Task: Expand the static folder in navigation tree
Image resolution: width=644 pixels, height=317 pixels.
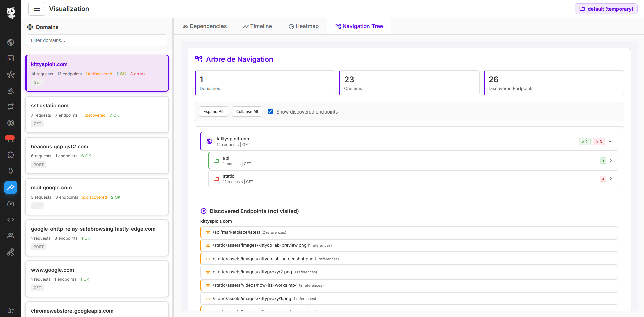Action: pyautogui.click(x=611, y=178)
